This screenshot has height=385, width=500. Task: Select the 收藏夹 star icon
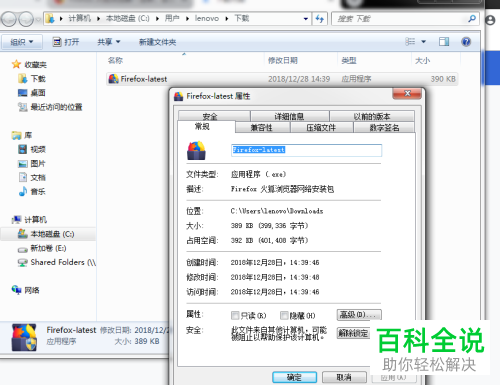point(16,64)
